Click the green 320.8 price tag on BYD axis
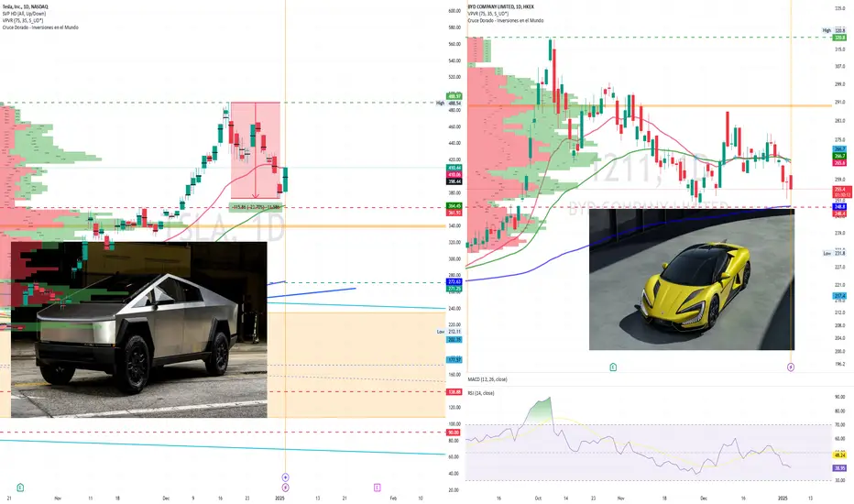 tap(840, 37)
